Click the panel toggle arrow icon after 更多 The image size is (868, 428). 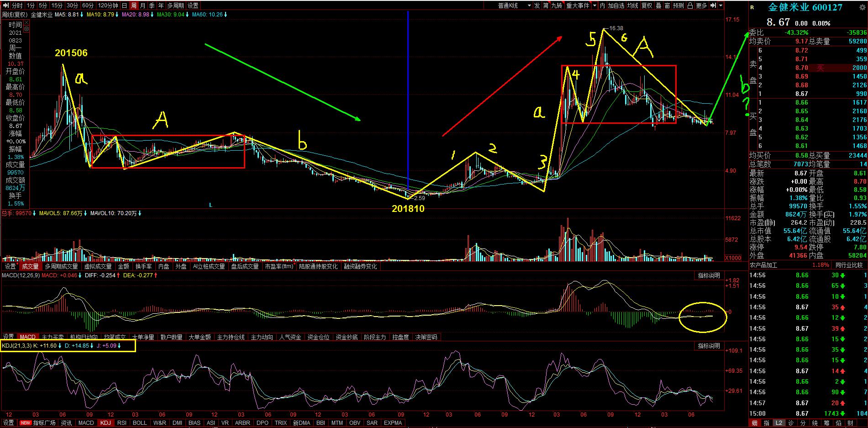tap(713, 5)
